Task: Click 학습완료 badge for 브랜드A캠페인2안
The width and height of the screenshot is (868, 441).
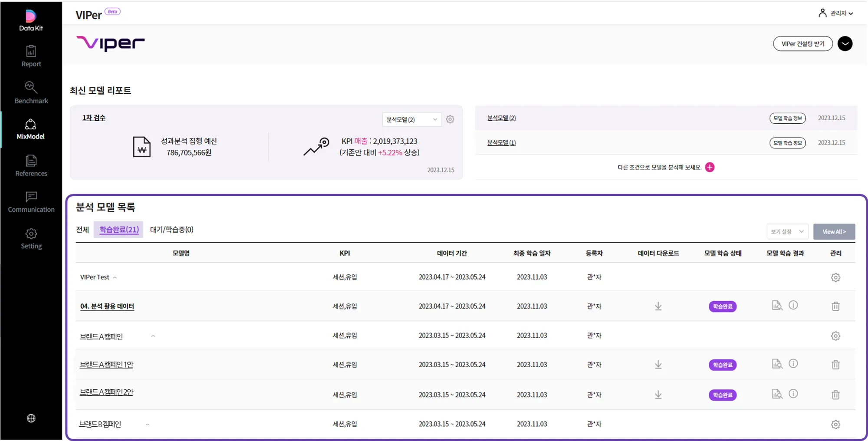Action: pos(723,395)
